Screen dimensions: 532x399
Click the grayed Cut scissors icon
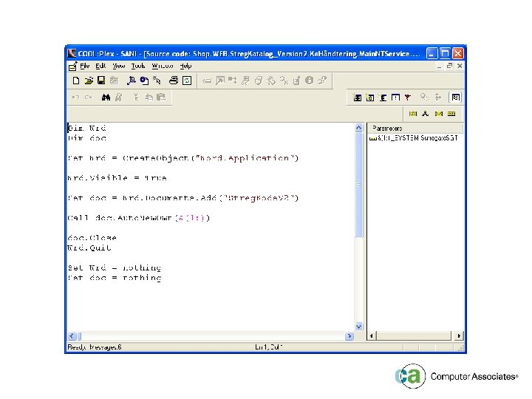(136, 98)
